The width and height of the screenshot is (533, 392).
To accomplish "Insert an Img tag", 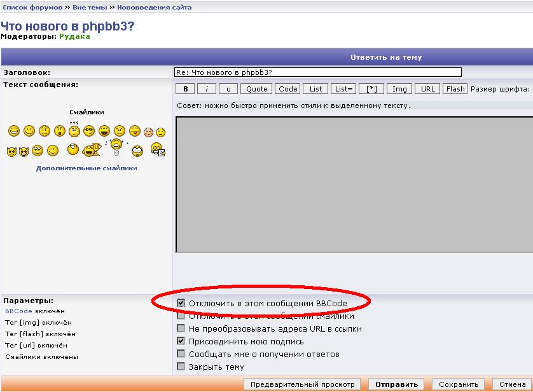I will [x=399, y=88].
